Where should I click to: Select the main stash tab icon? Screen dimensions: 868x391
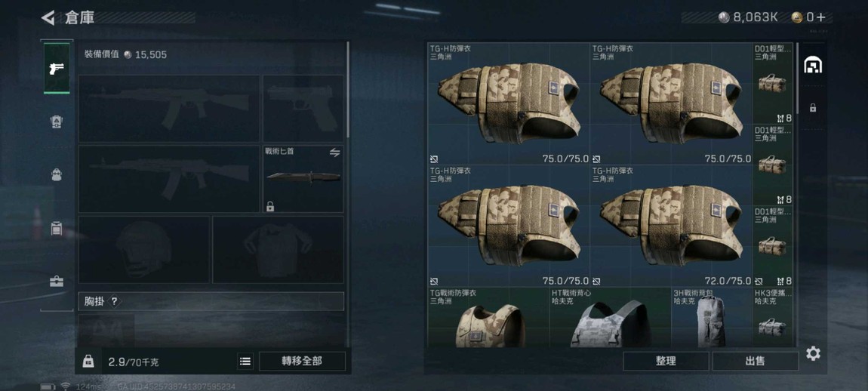[813, 65]
